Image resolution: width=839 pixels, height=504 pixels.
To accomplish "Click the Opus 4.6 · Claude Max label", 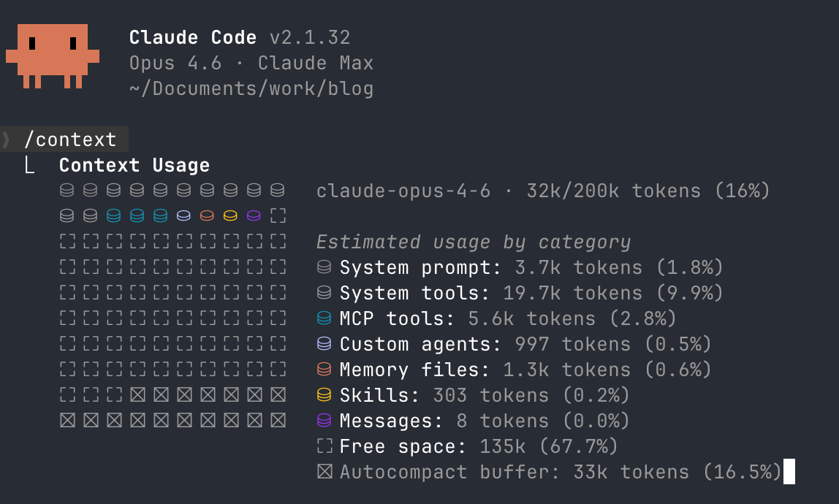I will pos(251,63).
